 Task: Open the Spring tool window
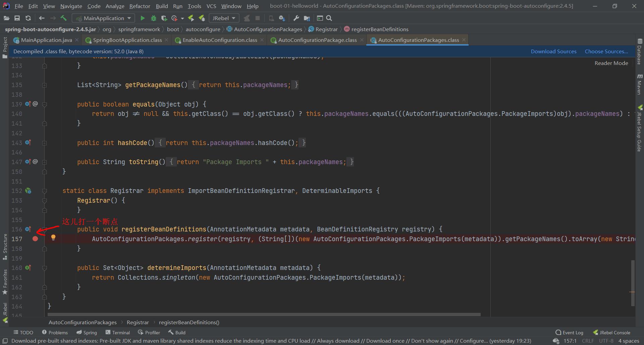coord(87,332)
